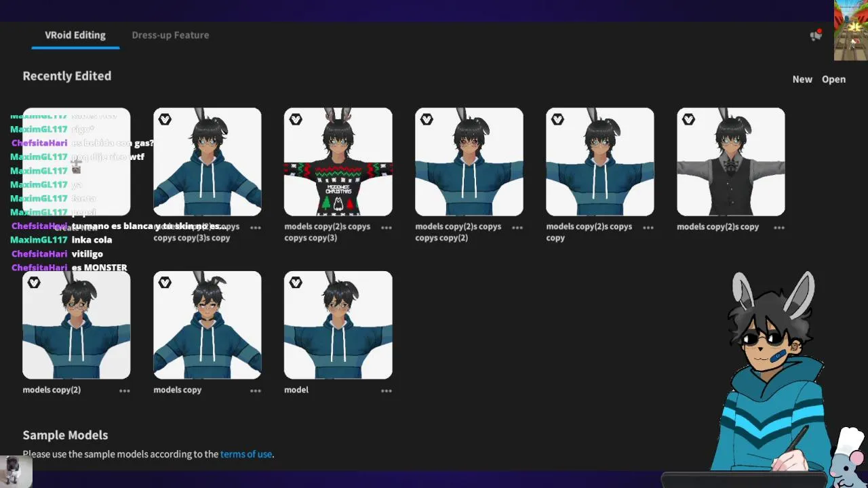Viewport: 868px width, 488px height.
Task: Click chat message 'inka cola'
Action: (x=92, y=240)
